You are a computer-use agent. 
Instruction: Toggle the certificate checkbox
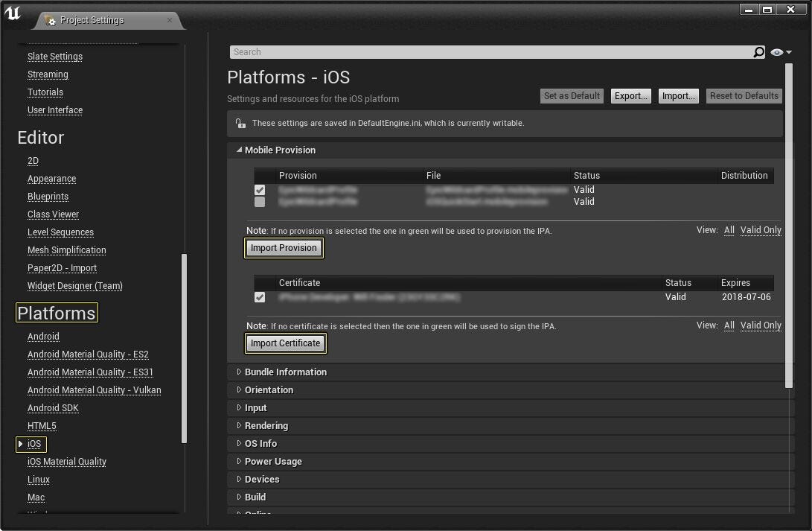click(x=260, y=297)
